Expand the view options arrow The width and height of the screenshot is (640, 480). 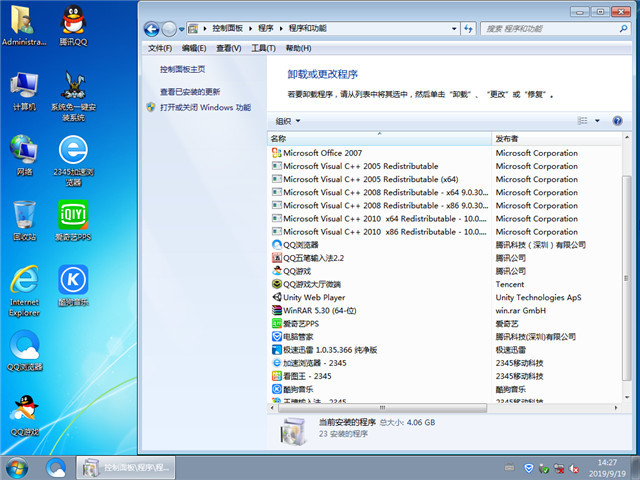597,121
